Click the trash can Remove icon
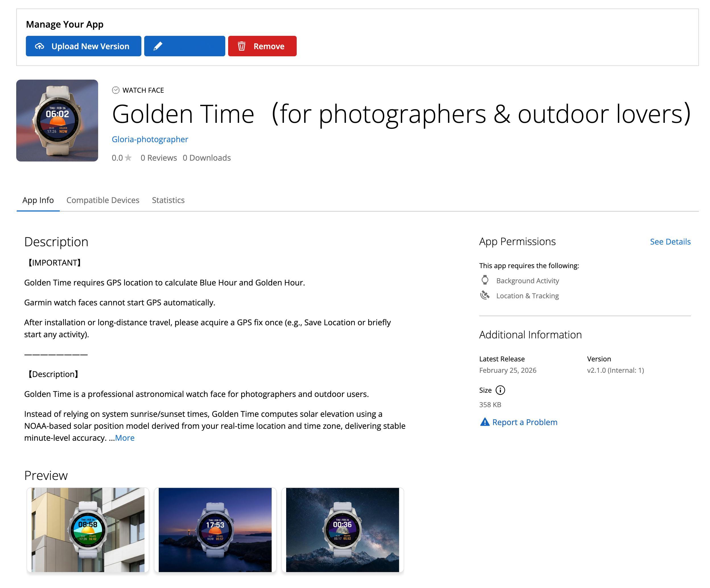The height and width of the screenshot is (588, 710). coord(242,46)
